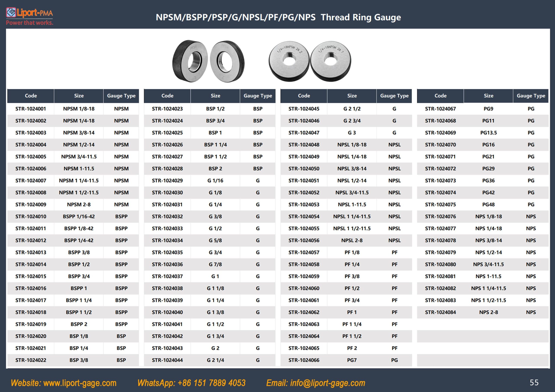
Task: Click the Liport-PMA logo
Action: [29, 13]
